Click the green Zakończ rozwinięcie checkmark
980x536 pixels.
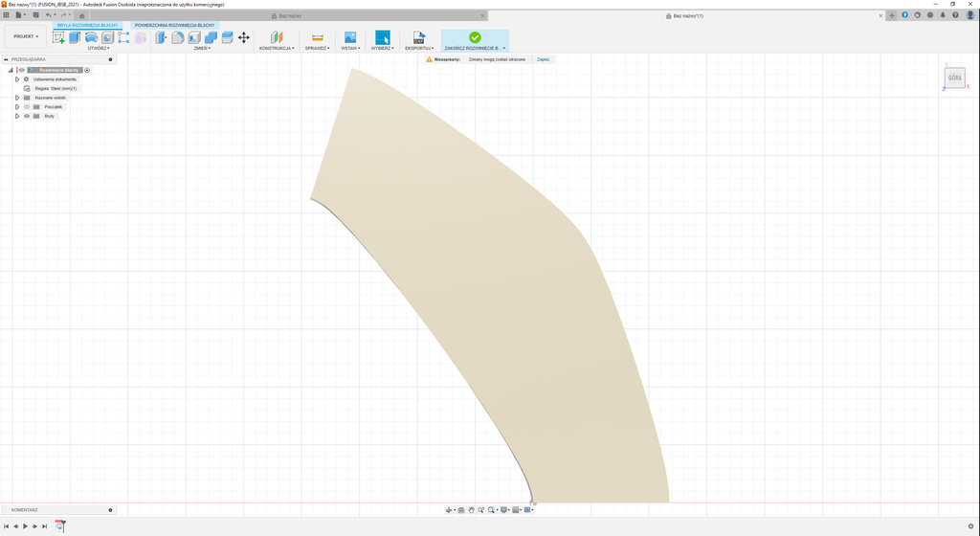click(x=475, y=37)
